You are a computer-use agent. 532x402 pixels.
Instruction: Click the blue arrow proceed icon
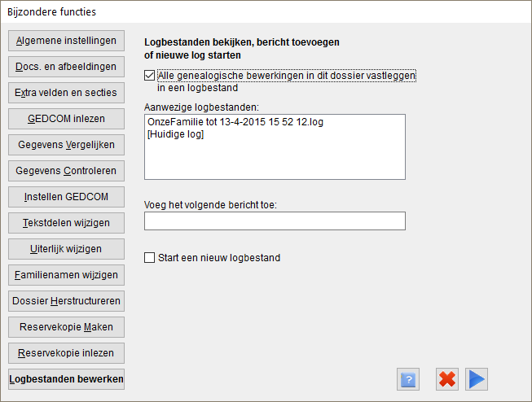click(x=477, y=379)
